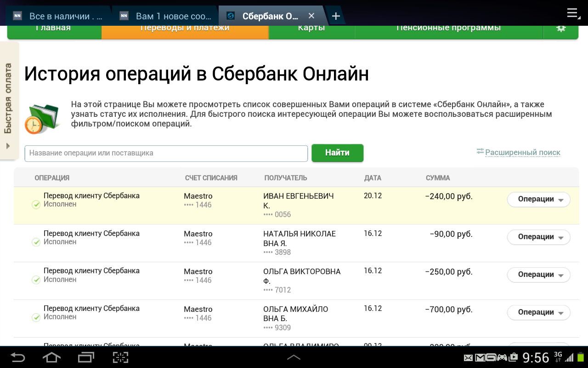
Task: Add a new browser tab with plus
Action: pos(336,16)
